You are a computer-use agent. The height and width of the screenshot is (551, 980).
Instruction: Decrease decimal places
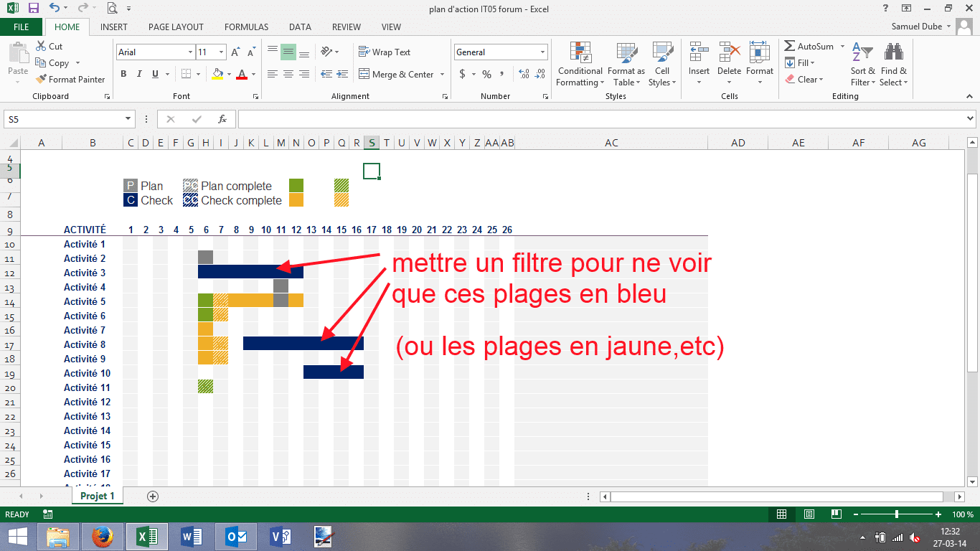pos(540,74)
